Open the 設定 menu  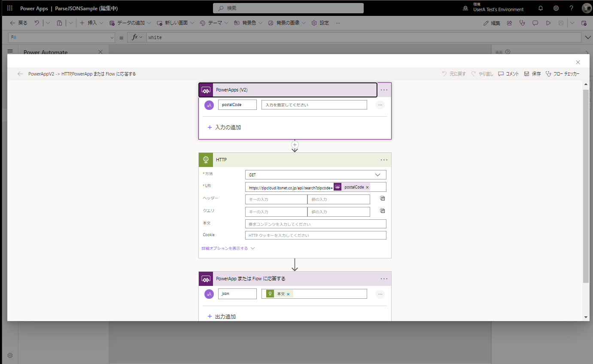[320, 23]
